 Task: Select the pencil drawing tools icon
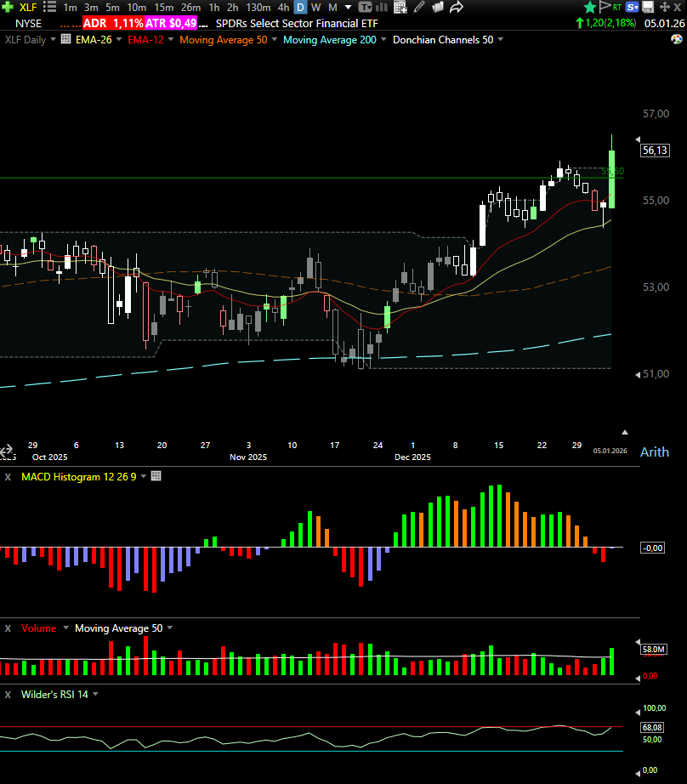(x=419, y=7)
